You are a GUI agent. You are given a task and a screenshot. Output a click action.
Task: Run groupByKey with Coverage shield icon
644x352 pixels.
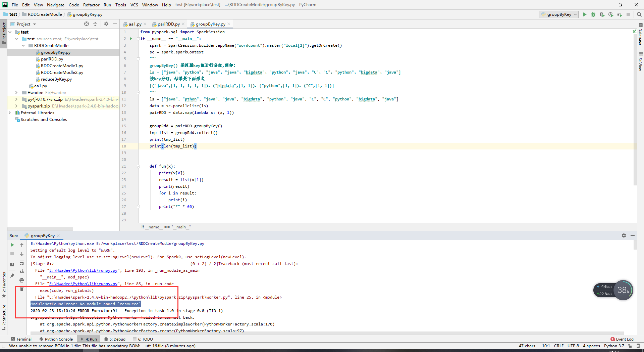[602, 15]
